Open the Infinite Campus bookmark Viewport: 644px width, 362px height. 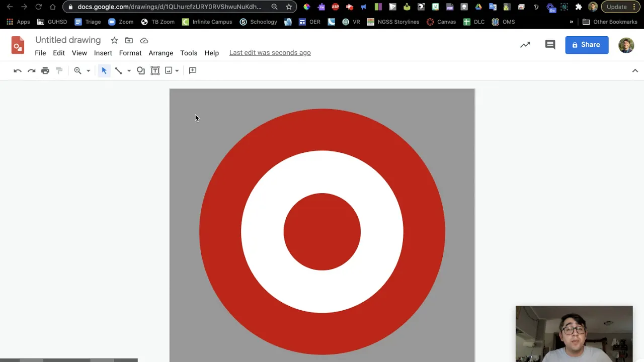point(207,22)
